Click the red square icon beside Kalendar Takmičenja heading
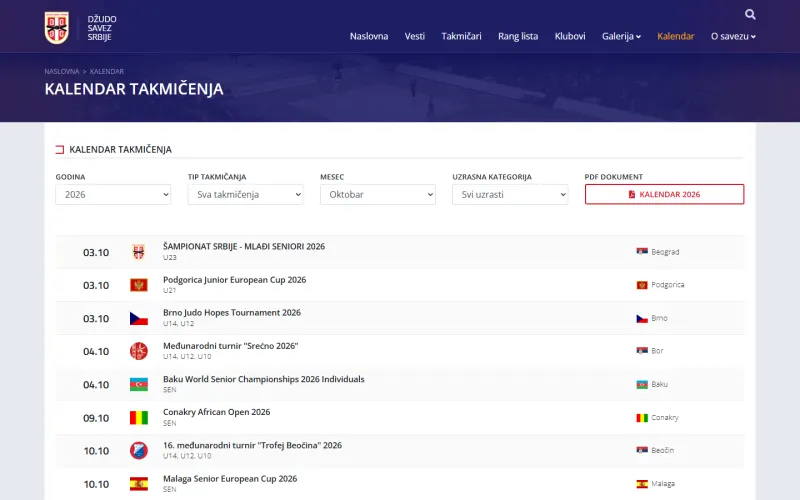 tap(60, 149)
